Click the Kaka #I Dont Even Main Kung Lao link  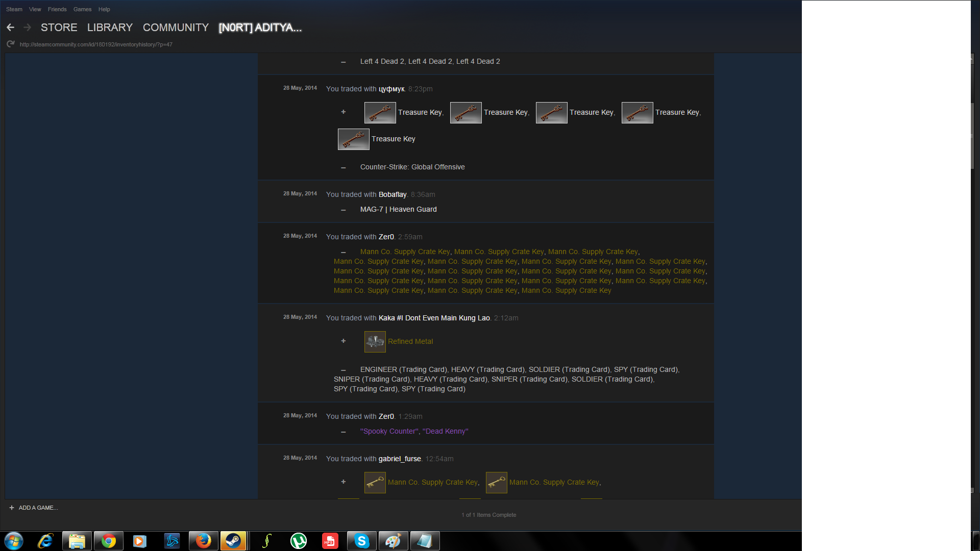(x=434, y=318)
